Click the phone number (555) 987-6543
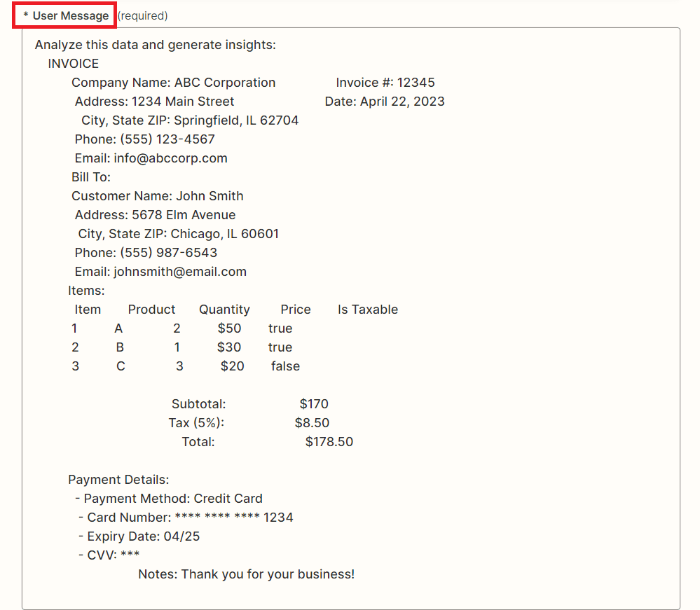This screenshot has width=700, height=610. (x=147, y=252)
